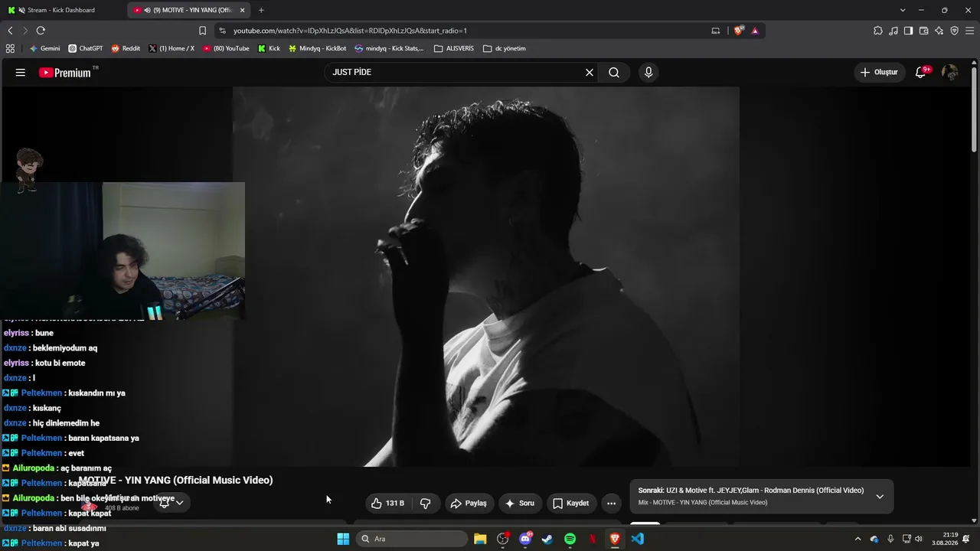Open the YouTube guide hamburger menu
This screenshot has width=980, height=551.
point(21,73)
